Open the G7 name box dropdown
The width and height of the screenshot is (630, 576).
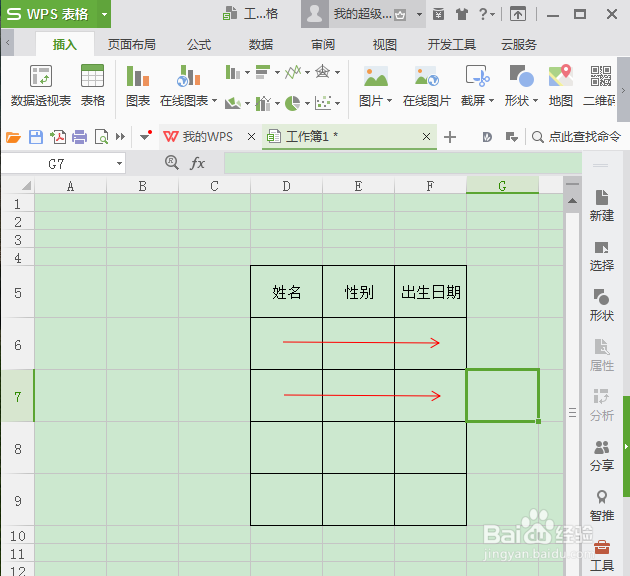[x=119, y=163]
